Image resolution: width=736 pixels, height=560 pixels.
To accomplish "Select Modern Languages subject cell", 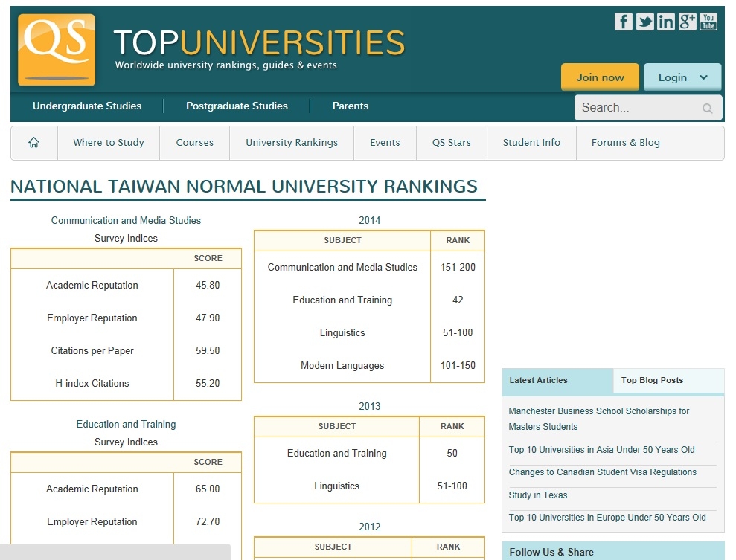I will point(342,366).
